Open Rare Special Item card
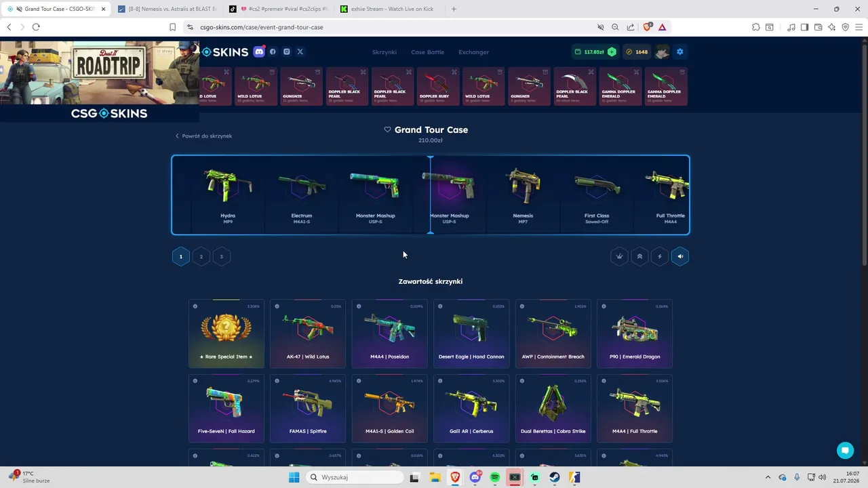Image resolution: width=868 pixels, height=488 pixels. point(226,333)
